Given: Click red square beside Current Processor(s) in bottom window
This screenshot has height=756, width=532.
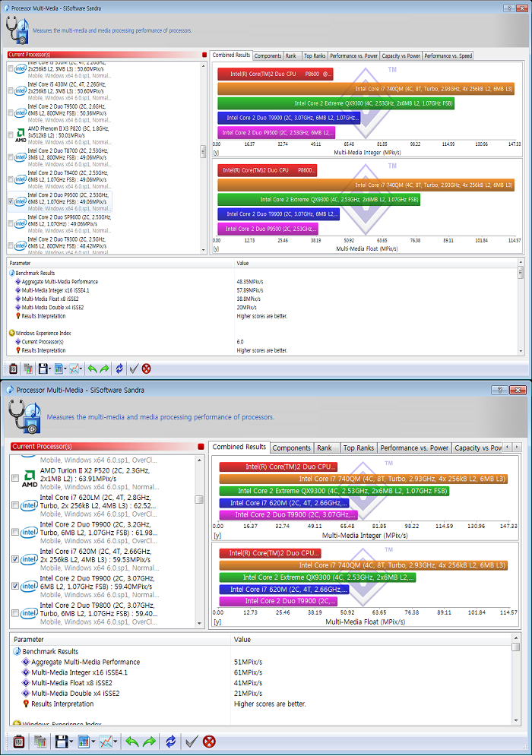Looking at the screenshot, I should click(201, 447).
